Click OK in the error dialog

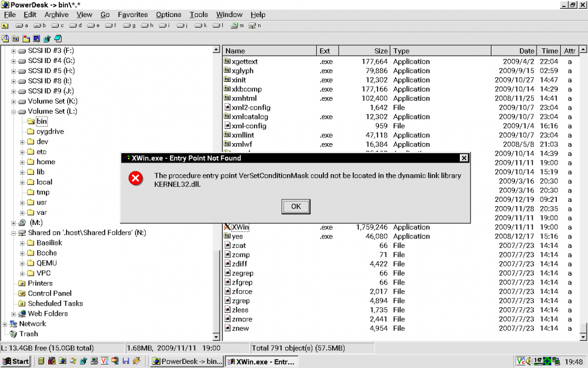pyautogui.click(x=296, y=207)
